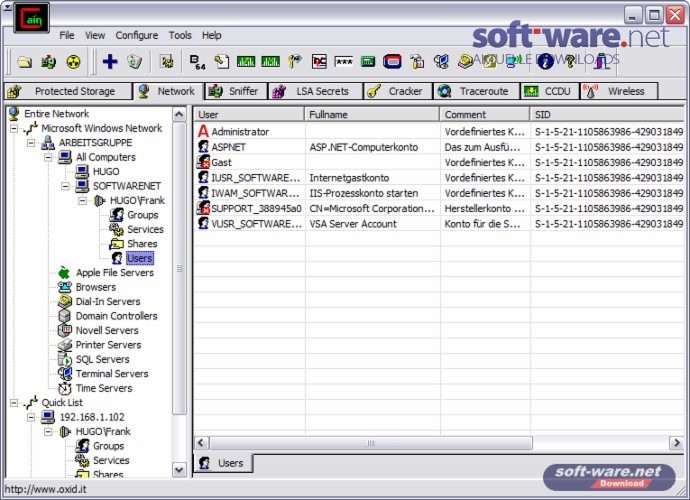Switch to the Wireless tab
The height and width of the screenshot is (500, 690).
click(x=619, y=91)
